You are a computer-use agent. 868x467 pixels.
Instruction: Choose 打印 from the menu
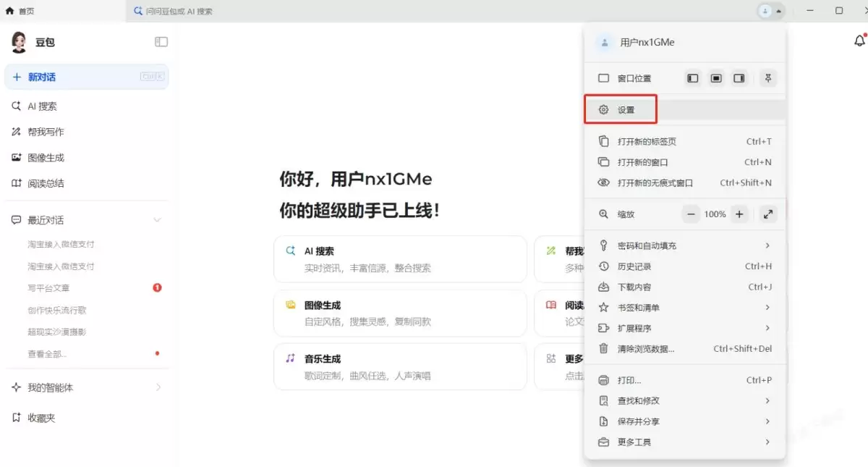coord(684,380)
